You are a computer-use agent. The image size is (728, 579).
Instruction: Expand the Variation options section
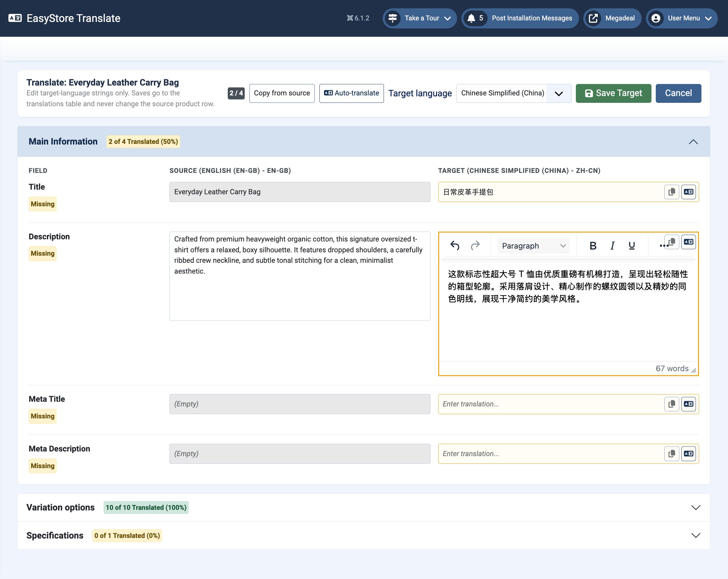pyautogui.click(x=696, y=507)
